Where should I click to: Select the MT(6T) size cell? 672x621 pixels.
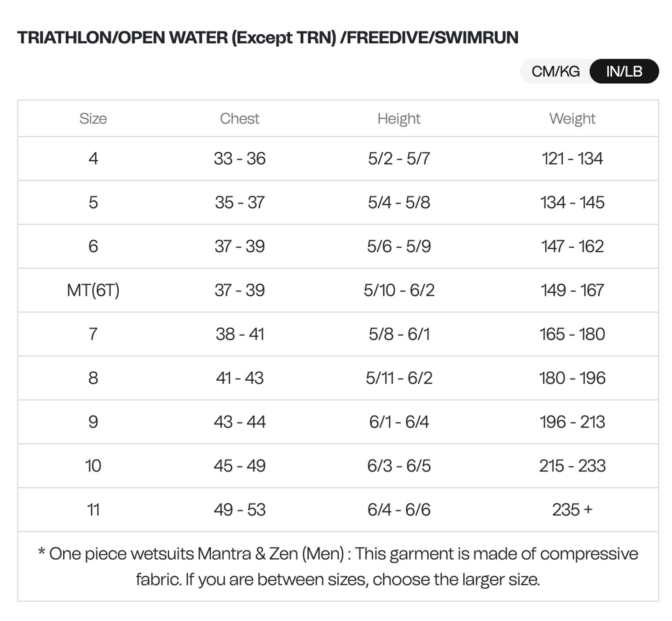pyautogui.click(x=93, y=290)
